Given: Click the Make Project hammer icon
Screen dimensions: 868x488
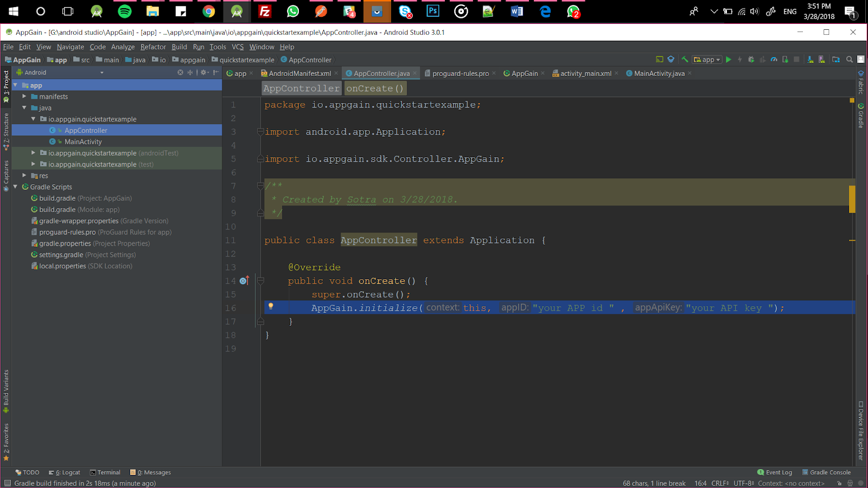Looking at the screenshot, I should coord(685,60).
